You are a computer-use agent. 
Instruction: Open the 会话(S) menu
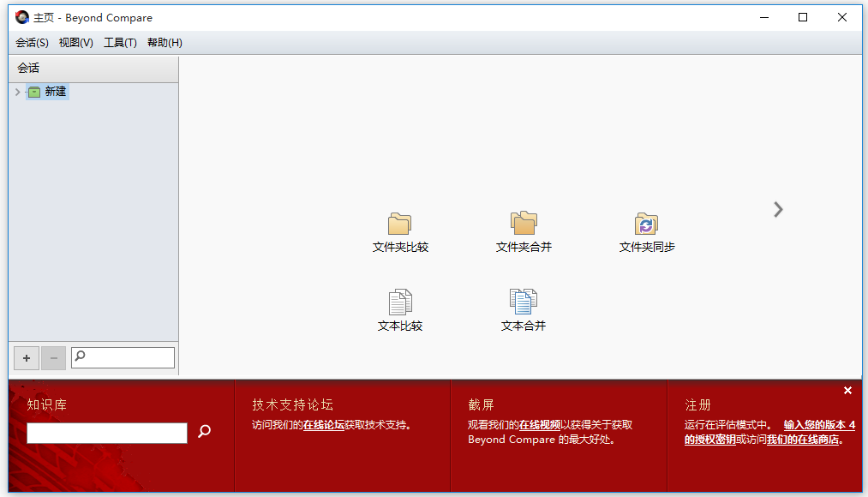pyautogui.click(x=31, y=42)
